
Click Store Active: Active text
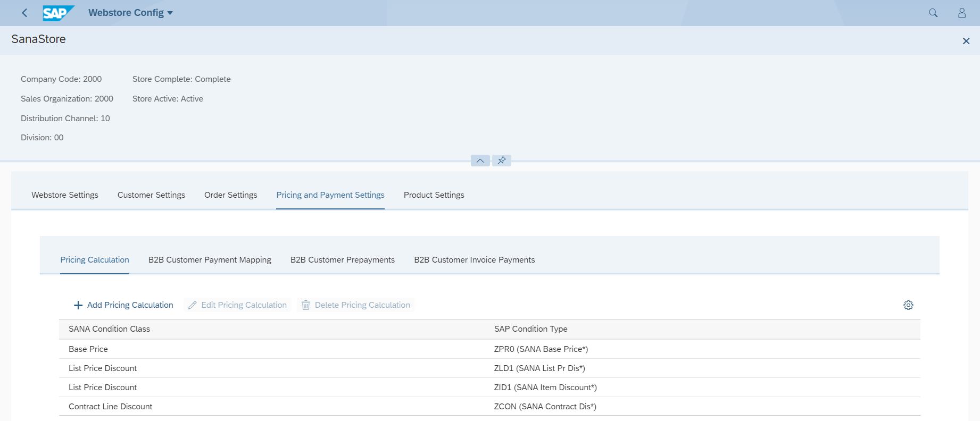click(168, 99)
